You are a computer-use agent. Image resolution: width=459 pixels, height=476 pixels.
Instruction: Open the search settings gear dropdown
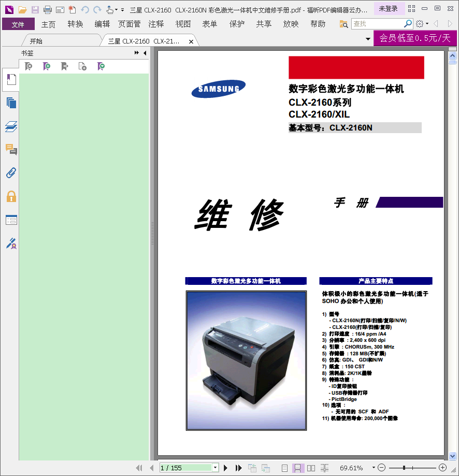(422, 24)
